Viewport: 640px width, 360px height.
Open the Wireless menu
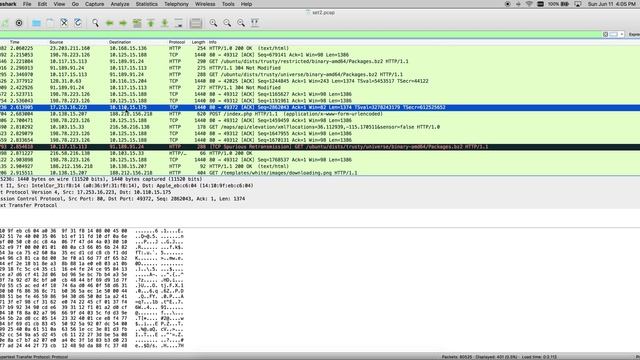click(205, 4)
